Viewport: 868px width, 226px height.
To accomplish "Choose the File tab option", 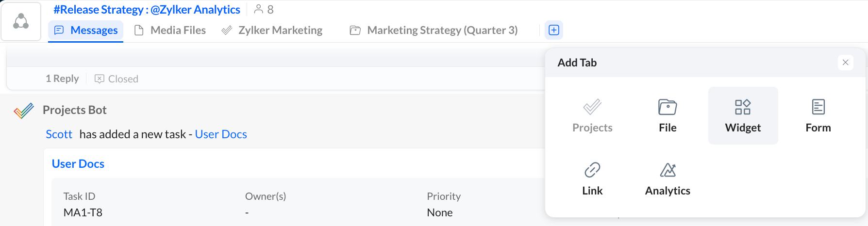I will [x=668, y=115].
